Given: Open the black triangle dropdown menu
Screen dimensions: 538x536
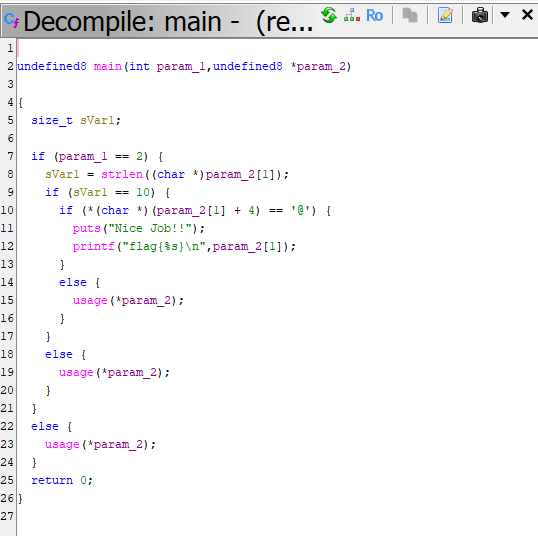Looking at the screenshot, I should tap(505, 15).
